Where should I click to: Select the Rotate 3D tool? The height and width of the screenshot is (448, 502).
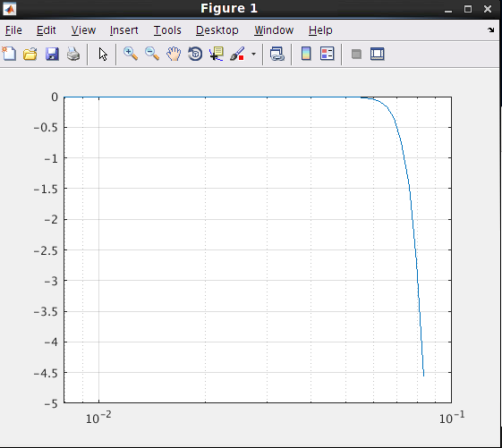pyautogui.click(x=195, y=54)
